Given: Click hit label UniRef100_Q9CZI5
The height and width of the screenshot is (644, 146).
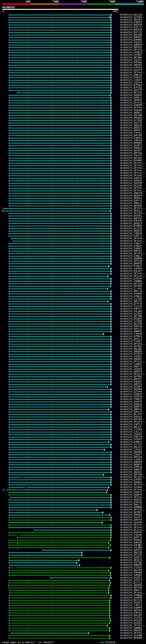Looking at the screenshot, I should pyautogui.click(x=131, y=301).
